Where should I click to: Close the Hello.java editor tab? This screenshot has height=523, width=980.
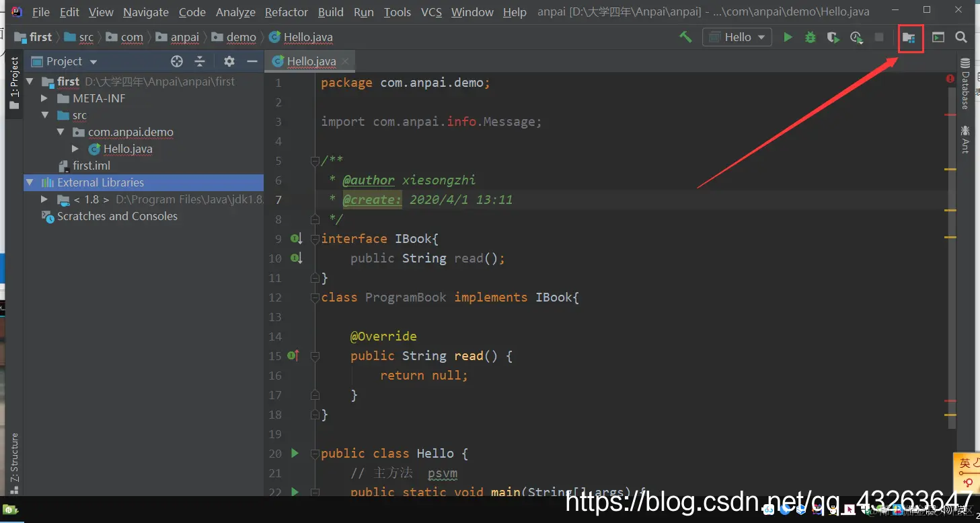coord(346,61)
